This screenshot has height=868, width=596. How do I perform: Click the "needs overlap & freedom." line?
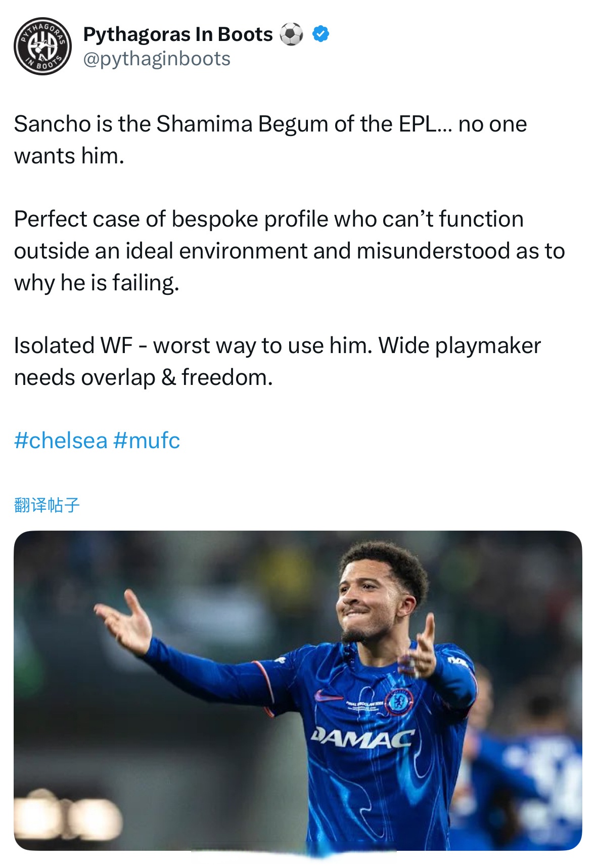point(143,377)
